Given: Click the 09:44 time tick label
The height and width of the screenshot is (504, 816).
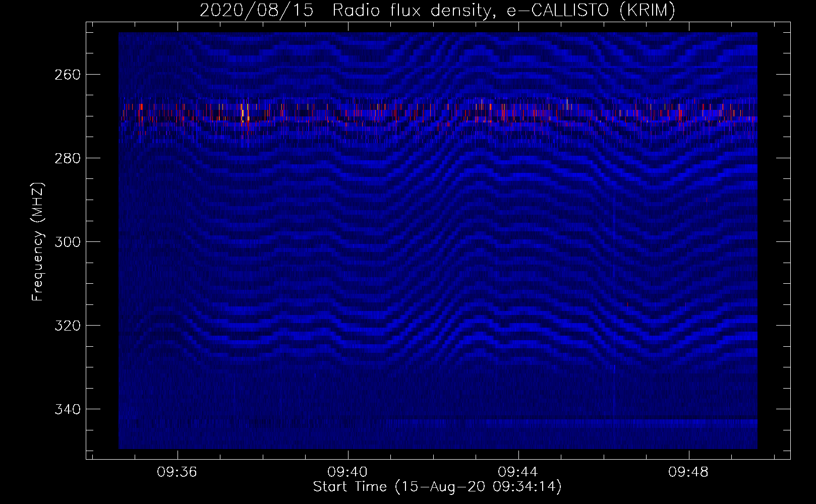Looking at the screenshot, I should [x=518, y=472].
